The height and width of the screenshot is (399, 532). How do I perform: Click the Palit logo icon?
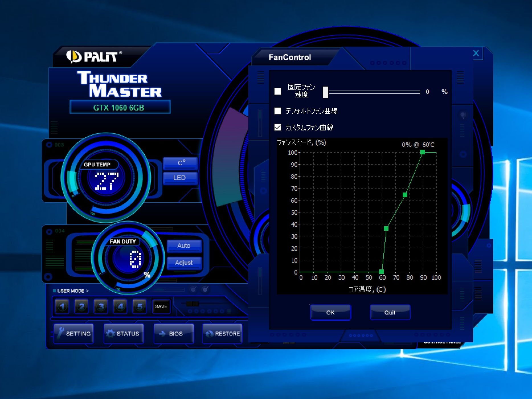click(x=74, y=57)
